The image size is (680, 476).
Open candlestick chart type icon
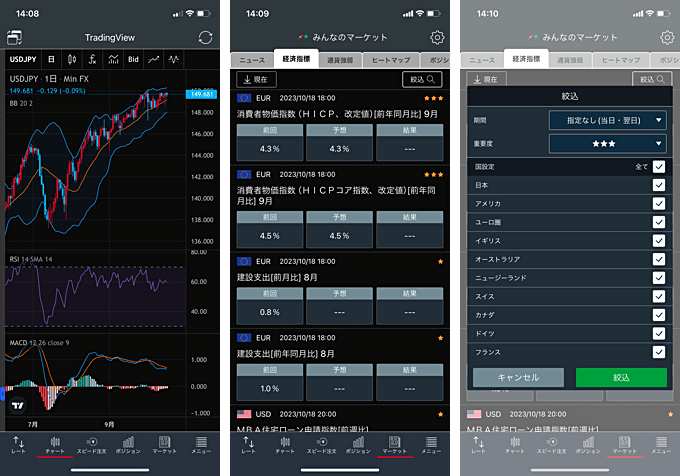(x=69, y=60)
